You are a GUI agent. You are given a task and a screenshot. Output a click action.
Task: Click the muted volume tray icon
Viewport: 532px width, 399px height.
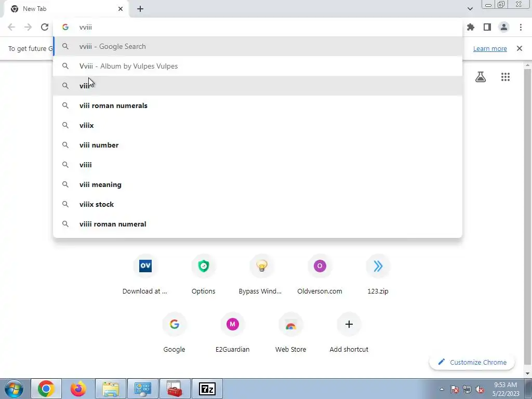click(480, 389)
